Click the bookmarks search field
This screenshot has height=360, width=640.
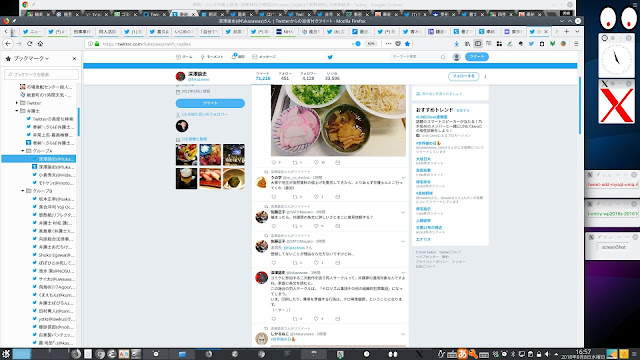(41, 74)
